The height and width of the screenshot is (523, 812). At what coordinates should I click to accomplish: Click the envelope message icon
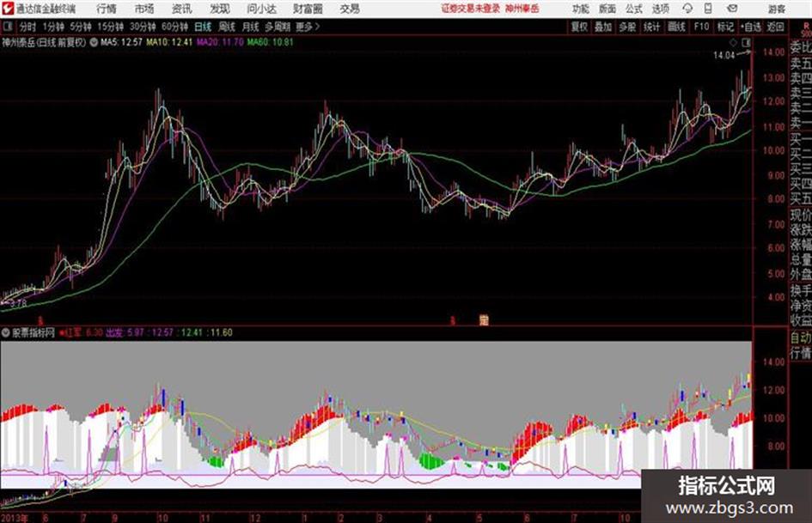(x=732, y=9)
